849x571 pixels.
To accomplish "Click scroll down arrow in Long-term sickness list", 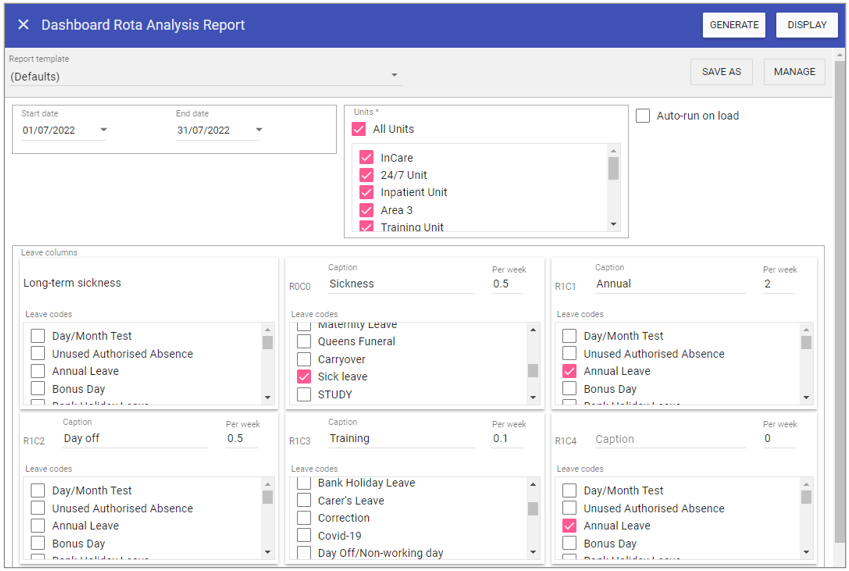I will point(267,397).
